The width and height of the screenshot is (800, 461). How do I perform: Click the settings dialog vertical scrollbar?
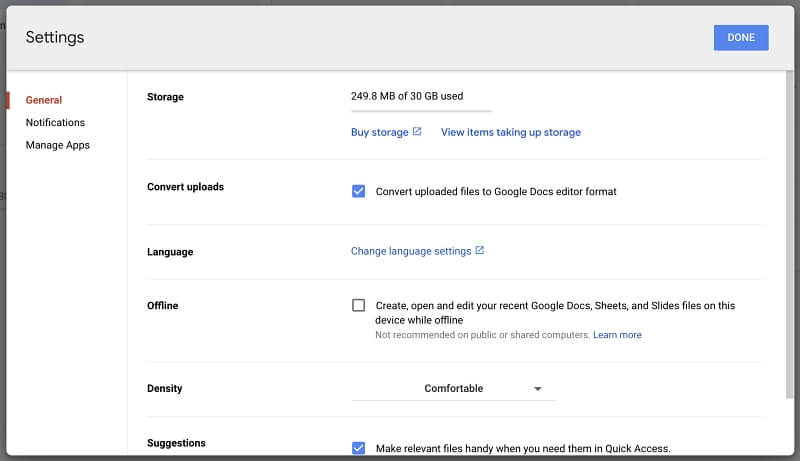tap(789, 235)
